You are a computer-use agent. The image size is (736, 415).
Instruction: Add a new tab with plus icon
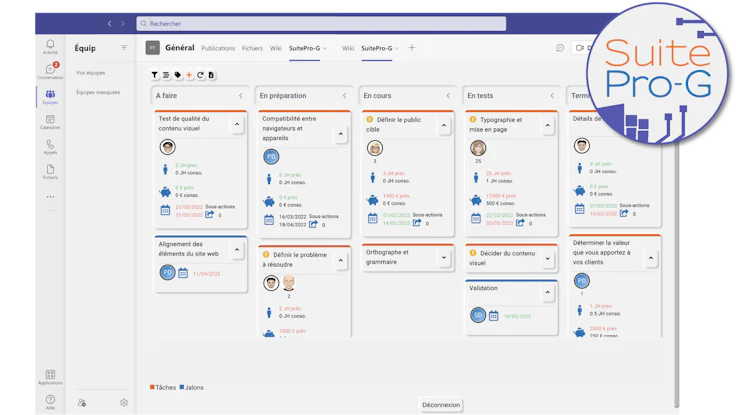pyautogui.click(x=412, y=47)
